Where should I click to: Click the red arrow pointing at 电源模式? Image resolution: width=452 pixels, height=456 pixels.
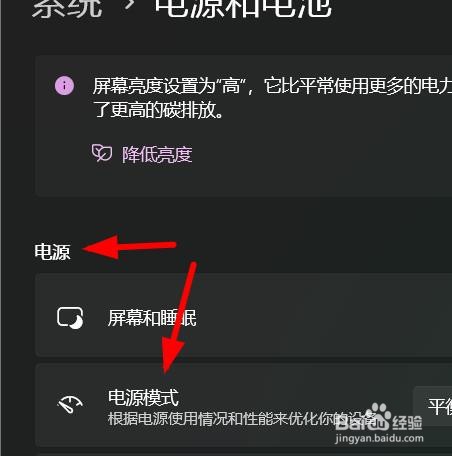[177, 317]
